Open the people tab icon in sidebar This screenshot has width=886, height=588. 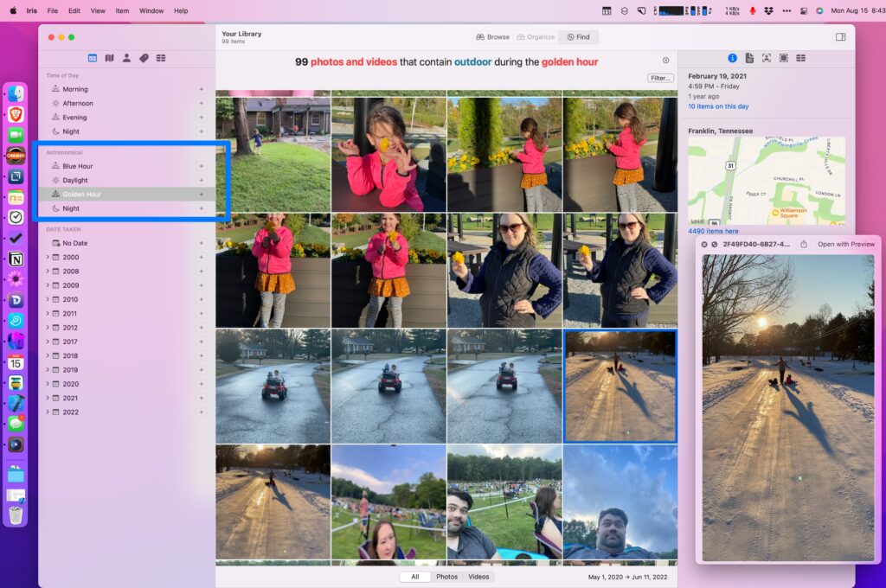126,58
